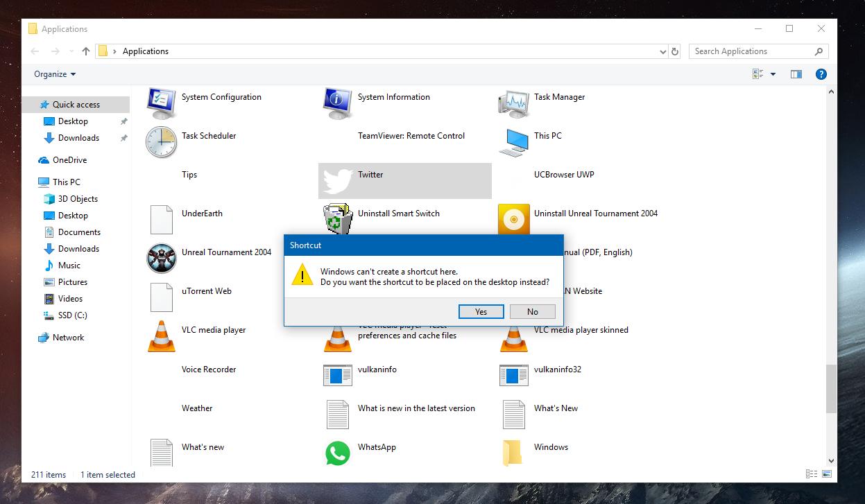
Task: Open the WhatsApp application icon
Action: [337, 453]
